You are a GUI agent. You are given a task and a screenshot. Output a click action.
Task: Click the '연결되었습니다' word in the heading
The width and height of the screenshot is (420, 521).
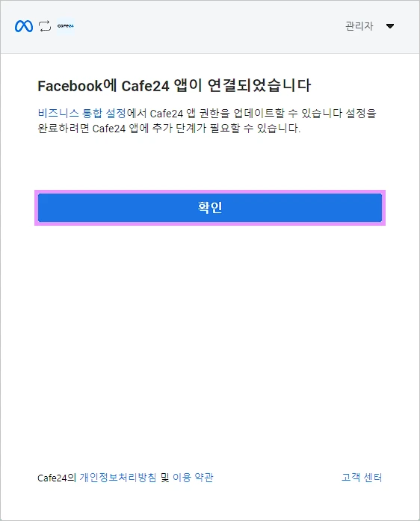(x=259, y=86)
